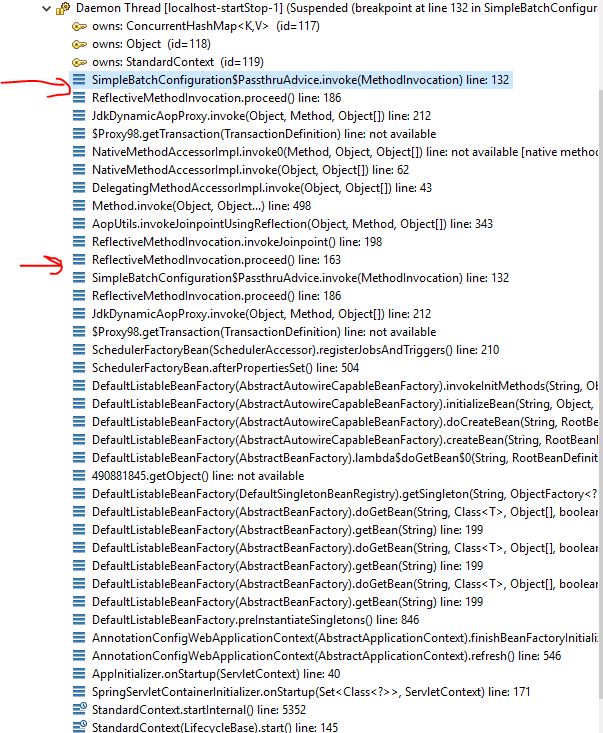
Task: Select AbstractApplicationContext refresh() line: 546
Action: click(x=326, y=655)
